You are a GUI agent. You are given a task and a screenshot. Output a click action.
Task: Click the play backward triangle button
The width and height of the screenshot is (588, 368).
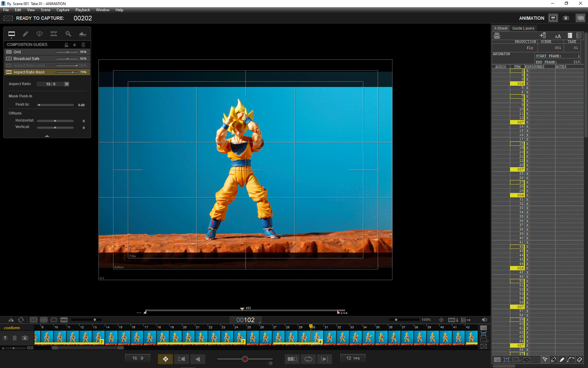197,359
